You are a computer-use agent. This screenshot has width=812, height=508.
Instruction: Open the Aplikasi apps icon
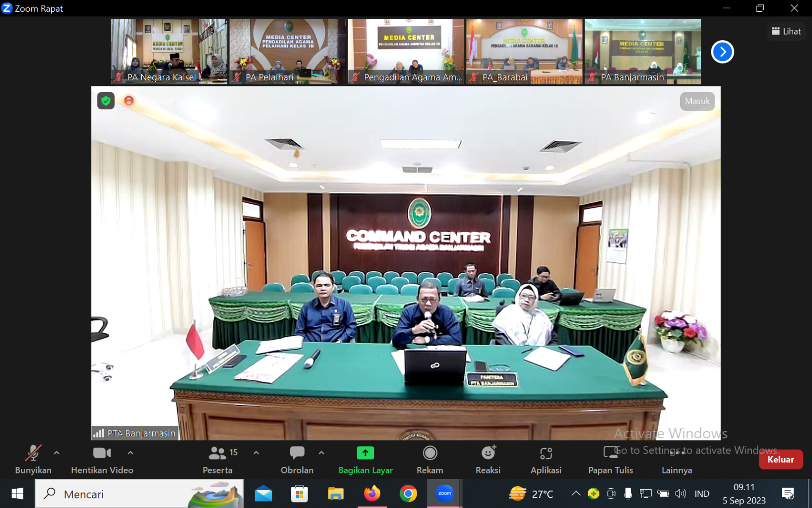click(x=546, y=453)
